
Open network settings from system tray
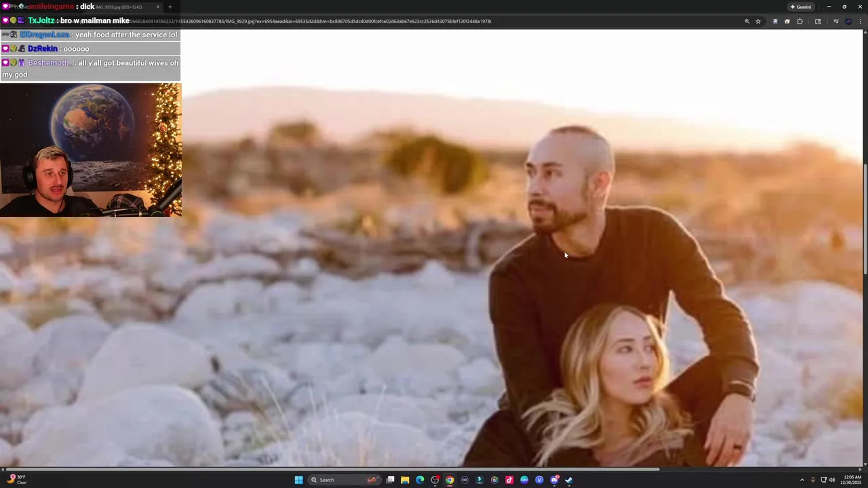tap(824, 480)
